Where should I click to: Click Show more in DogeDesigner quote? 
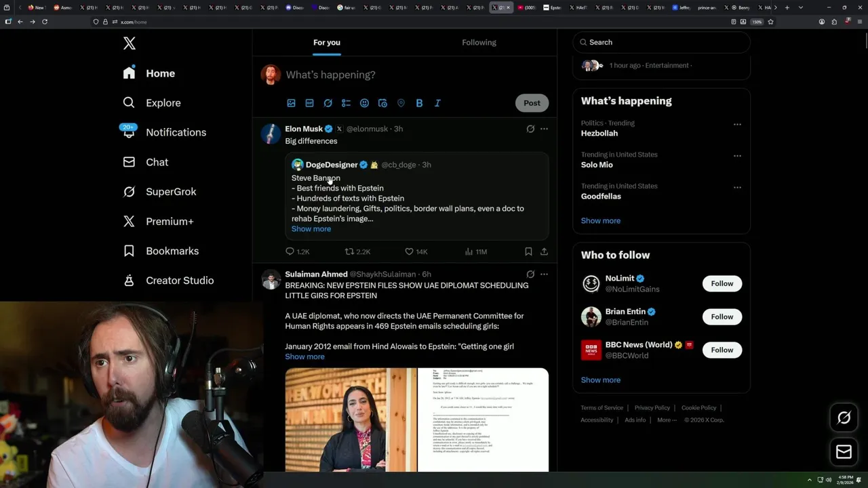click(311, 229)
